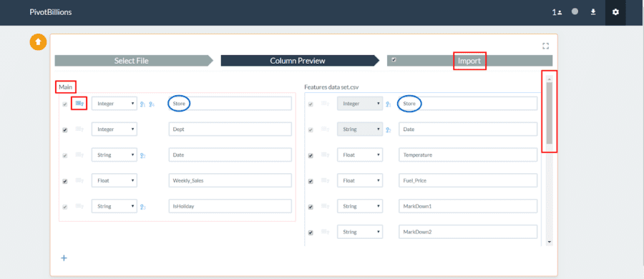The image size is (644, 279).
Task: Toggle the Main Date column checkbox
Action: click(64, 156)
